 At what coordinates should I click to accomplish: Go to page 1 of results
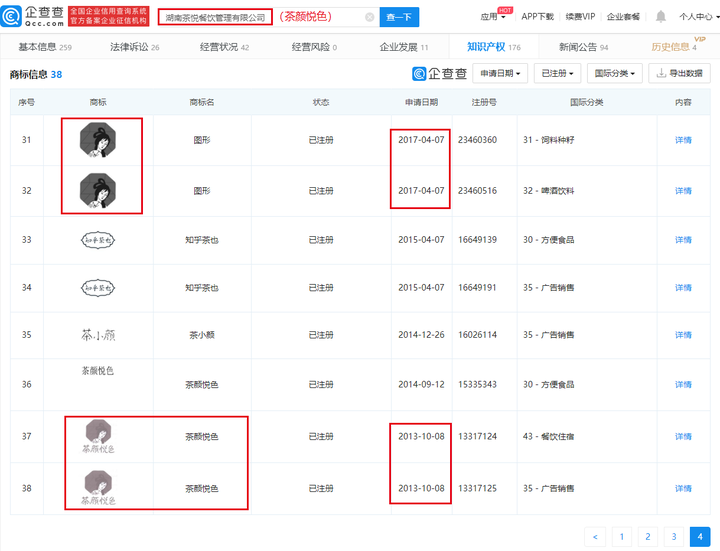621,536
